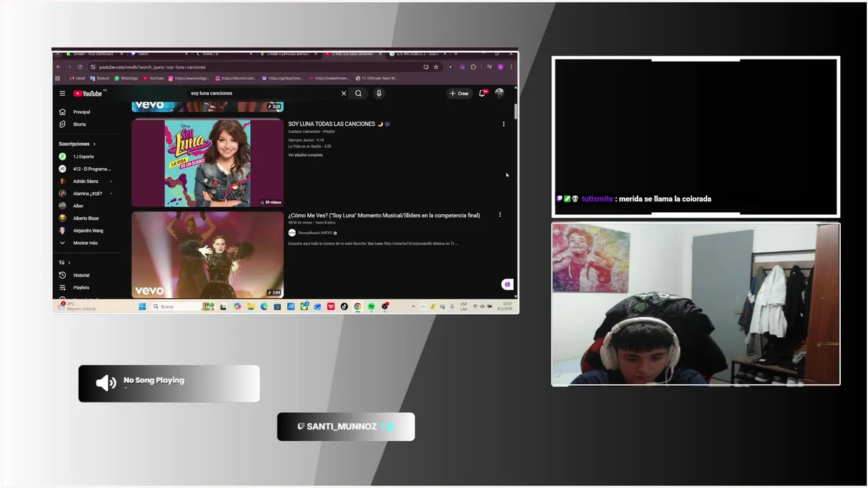Open Ver playlist completa link
868x488 pixels.
305,155
